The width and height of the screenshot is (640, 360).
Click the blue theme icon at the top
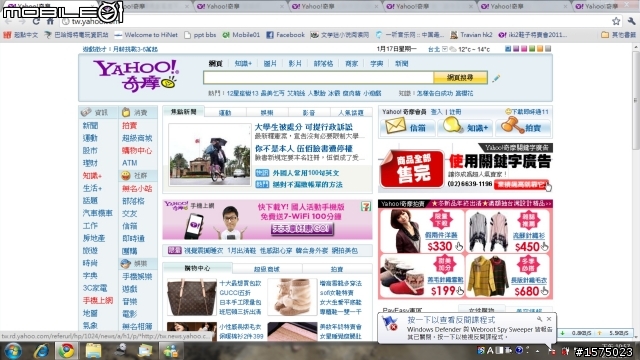tap(508, 49)
